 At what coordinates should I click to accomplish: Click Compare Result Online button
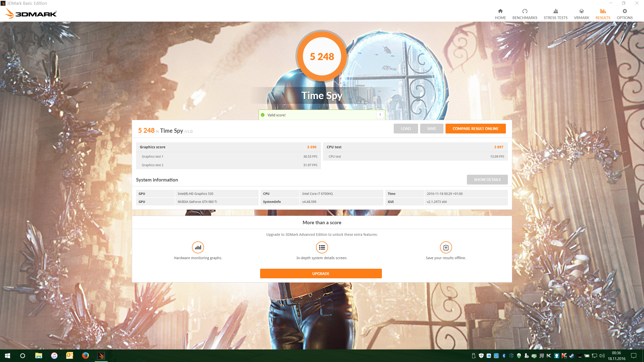click(475, 128)
